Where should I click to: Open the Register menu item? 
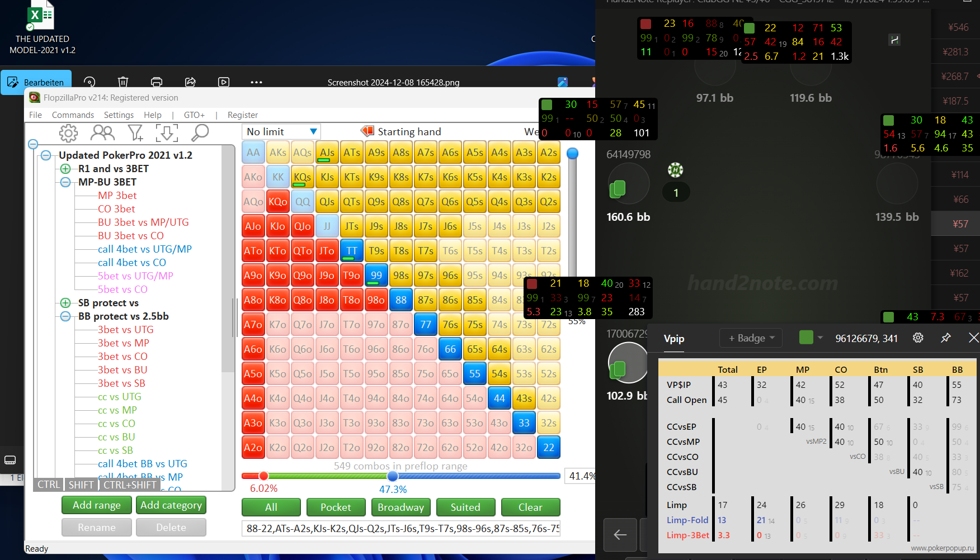coord(243,115)
